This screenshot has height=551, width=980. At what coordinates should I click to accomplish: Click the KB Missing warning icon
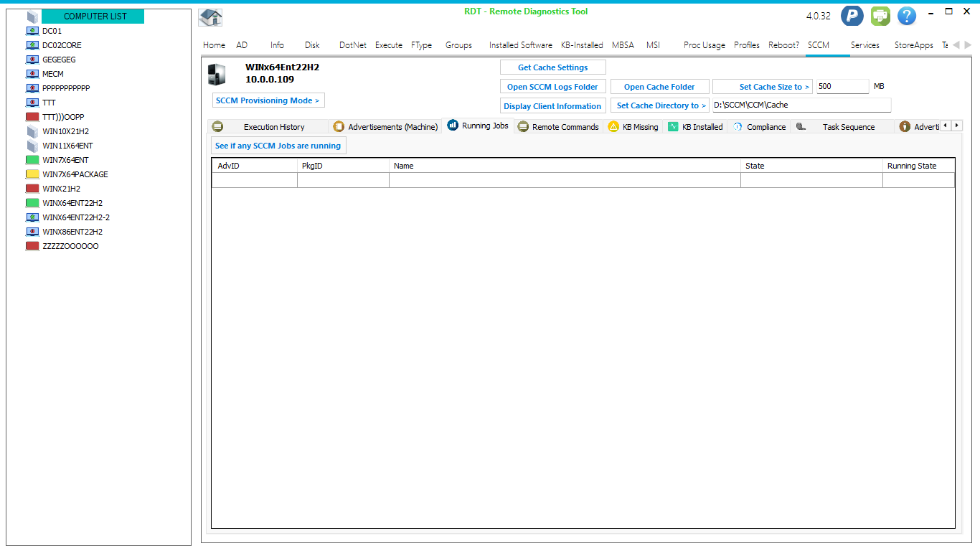(613, 126)
